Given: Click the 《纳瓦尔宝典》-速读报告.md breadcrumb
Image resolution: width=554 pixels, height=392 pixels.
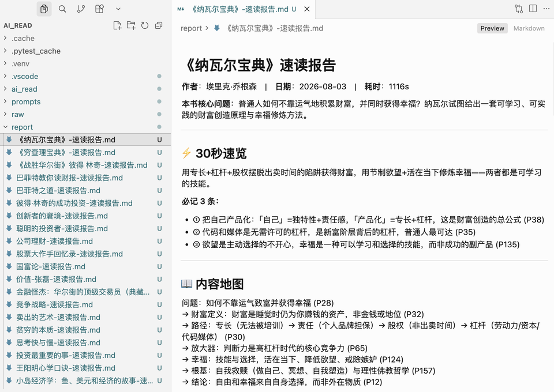Looking at the screenshot, I should click(274, 28).
